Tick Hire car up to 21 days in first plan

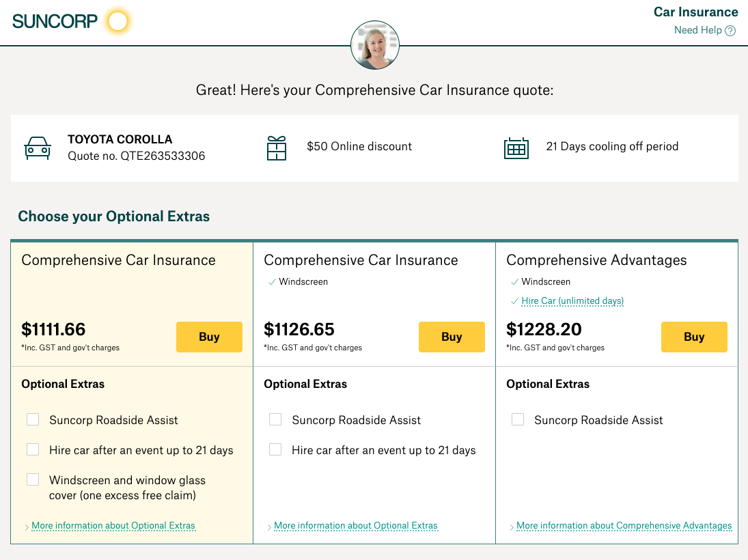[x=33, y=449]
